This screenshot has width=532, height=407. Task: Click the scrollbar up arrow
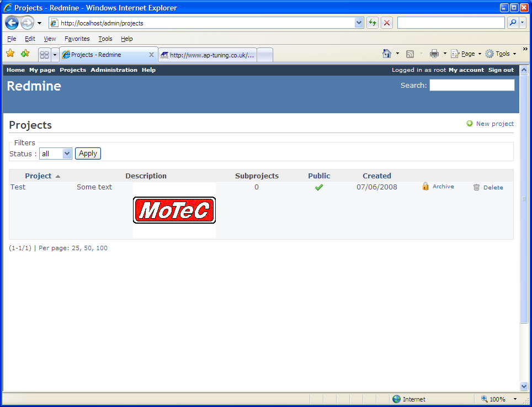(x=524, y=70)
